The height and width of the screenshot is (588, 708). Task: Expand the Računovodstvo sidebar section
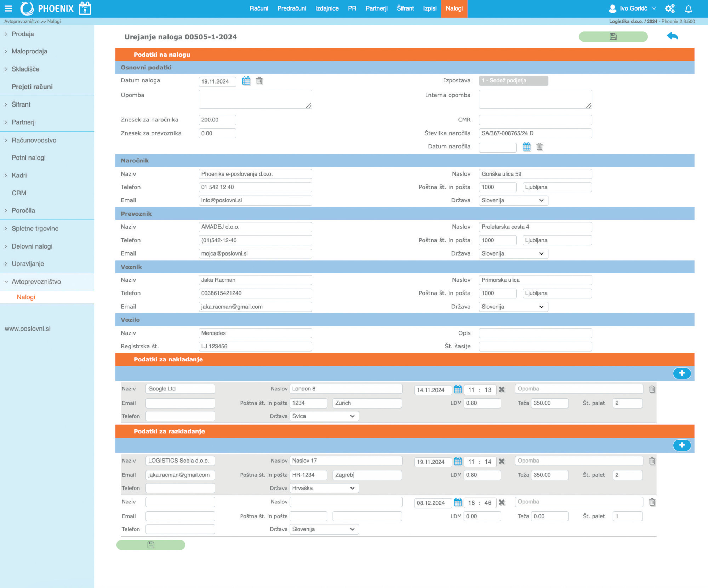(x=34, y=140)
